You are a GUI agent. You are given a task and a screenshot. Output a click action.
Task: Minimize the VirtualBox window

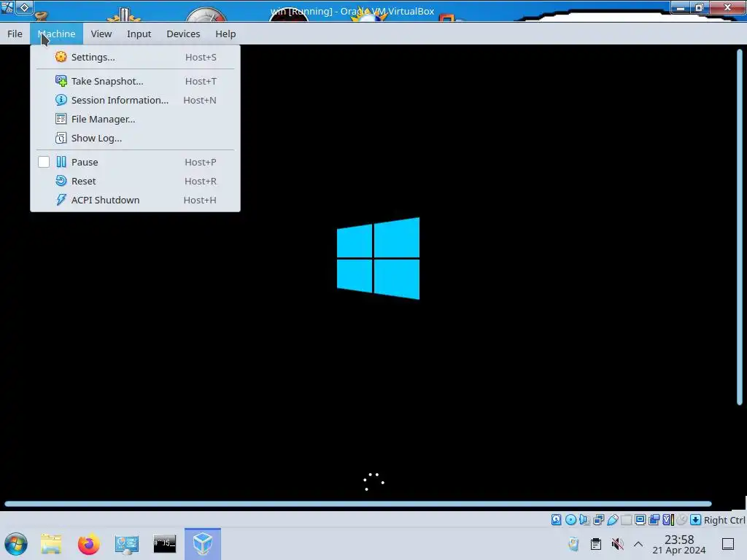coord(681,7)
